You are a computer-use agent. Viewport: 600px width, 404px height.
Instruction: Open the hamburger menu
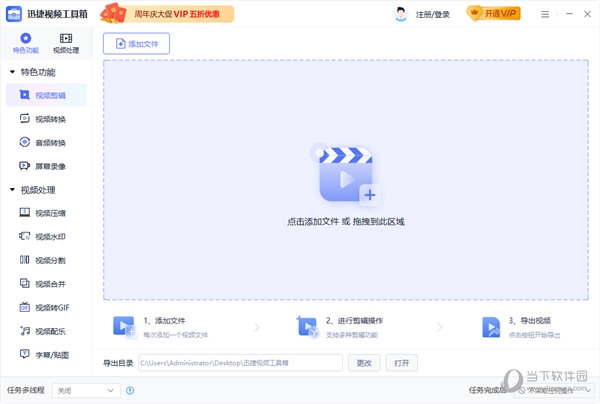[x=545, y=14]
